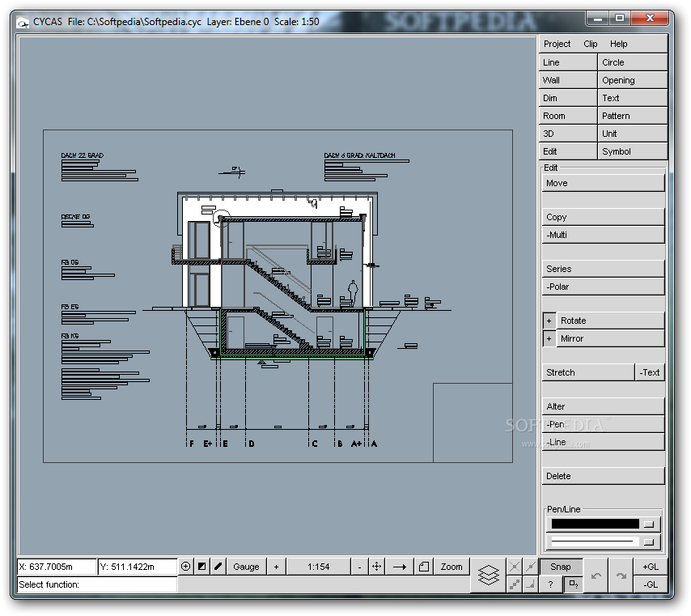Image resolution: width=691 pixels, height=616 pixels.
Task: Select the Unit tool category
Action: (x=633, y=134)
